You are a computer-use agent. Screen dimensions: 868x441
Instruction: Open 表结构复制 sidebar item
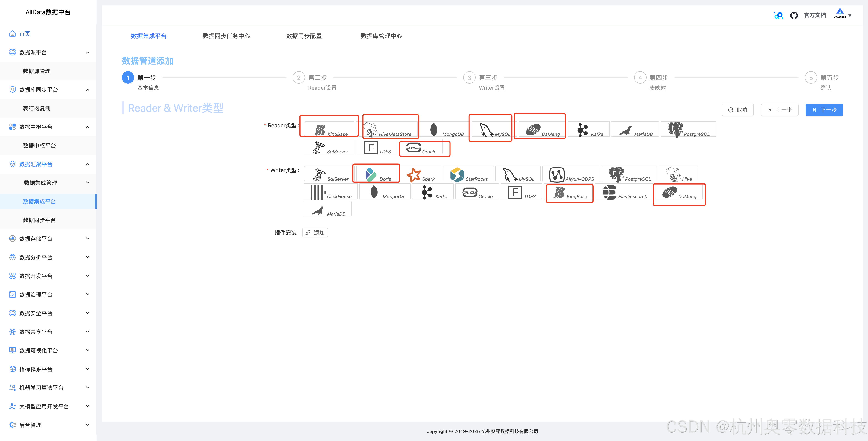click(x=36, y=109)
